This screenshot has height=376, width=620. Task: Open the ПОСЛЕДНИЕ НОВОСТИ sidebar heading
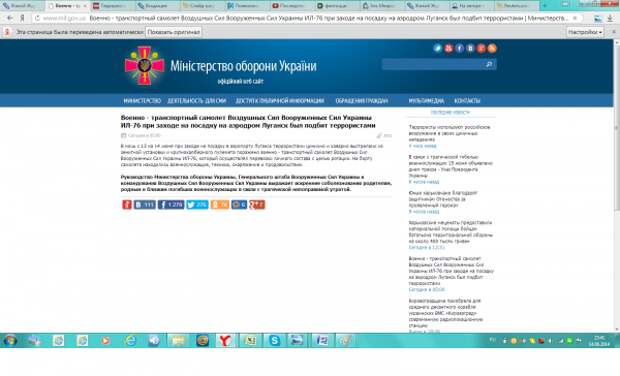450,112
